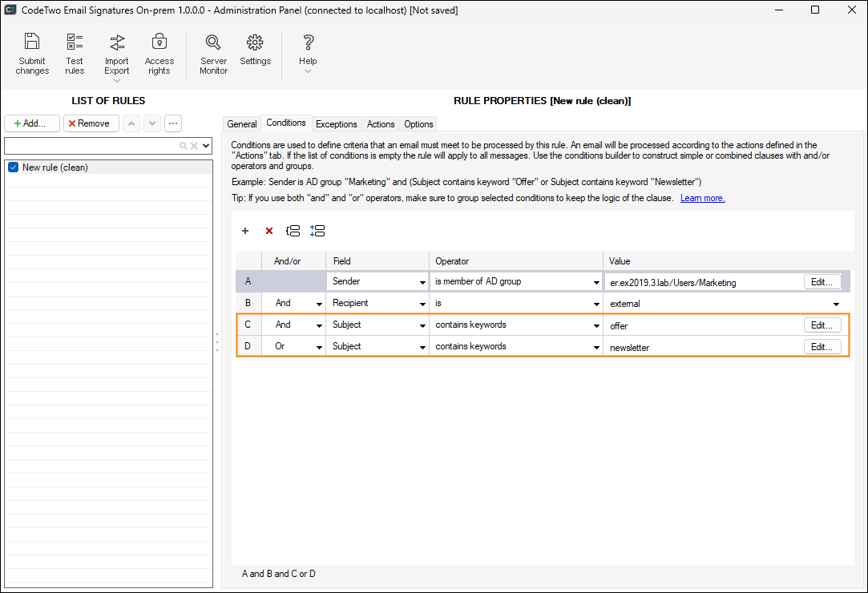
Task: Open the And/or dropdown in row D
Action: click(x=320, y=347)
